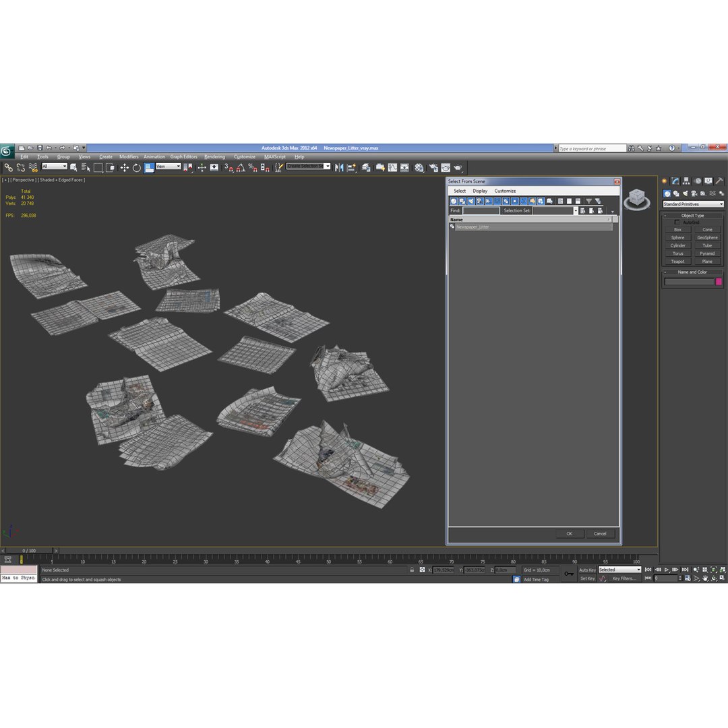Screen dimensions: 728x728
Task: Click the GeoSphere primitive button
Action: pyautogui.click(x=707, y=238)
